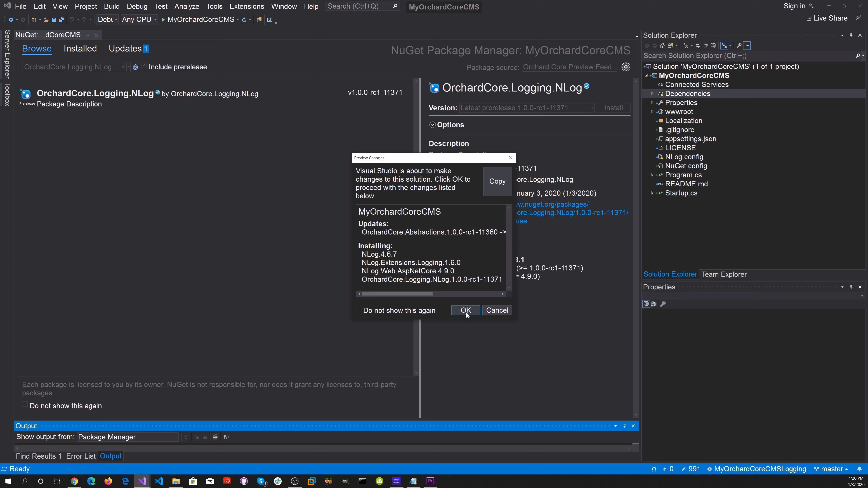Expand the Options section
Image resolution: width=868 pixels, height=488 pixels.
point(433,125)
